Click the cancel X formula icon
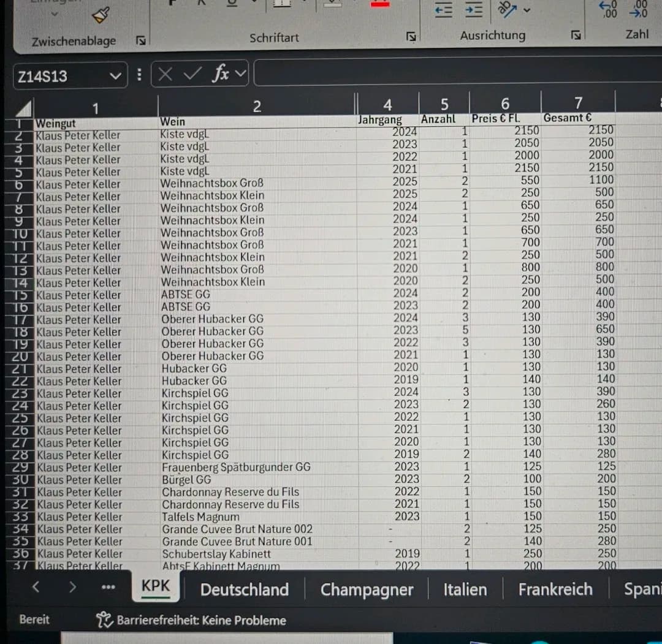 [x=165, y=75]
